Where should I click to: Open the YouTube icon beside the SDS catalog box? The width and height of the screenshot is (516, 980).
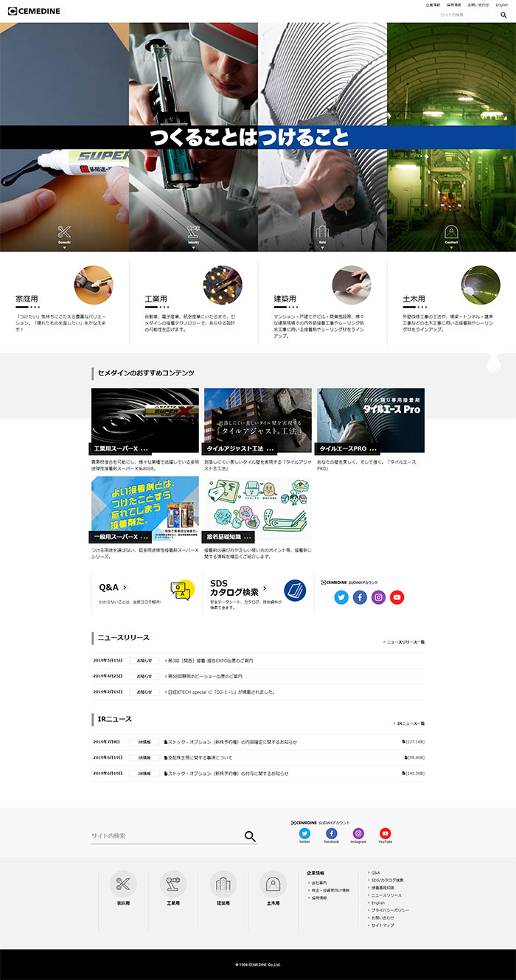point(397,597)
